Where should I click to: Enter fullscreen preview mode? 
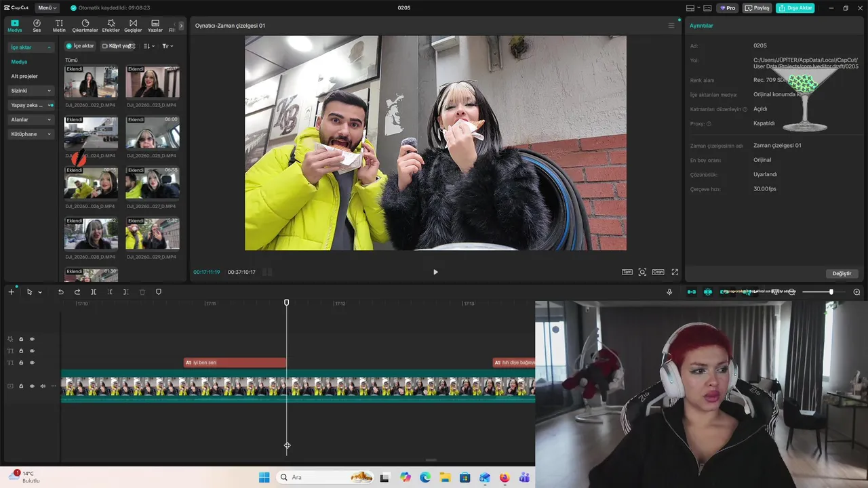(675, 272)
